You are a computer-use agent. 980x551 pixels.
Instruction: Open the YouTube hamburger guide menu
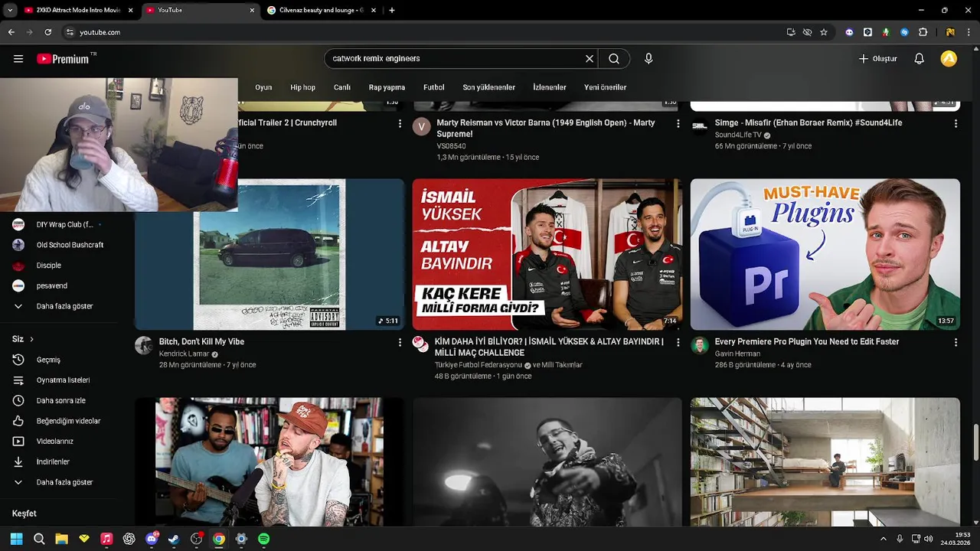pos(18,59)
